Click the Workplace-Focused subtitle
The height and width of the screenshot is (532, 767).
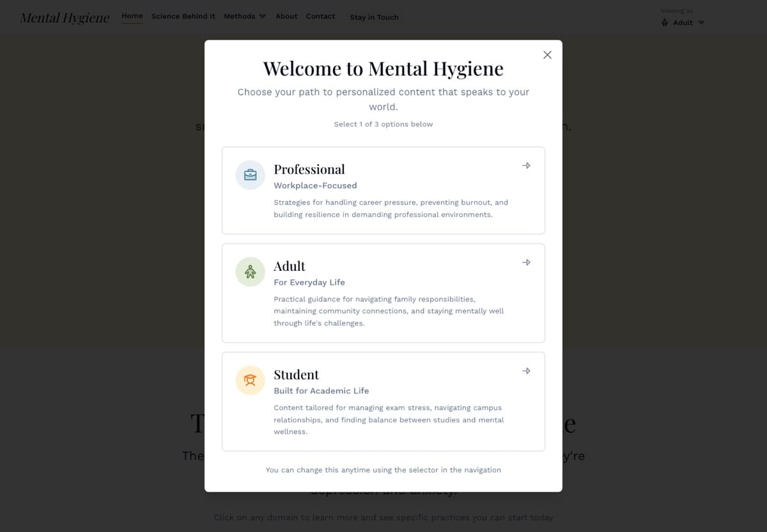[x=315, y=185]
